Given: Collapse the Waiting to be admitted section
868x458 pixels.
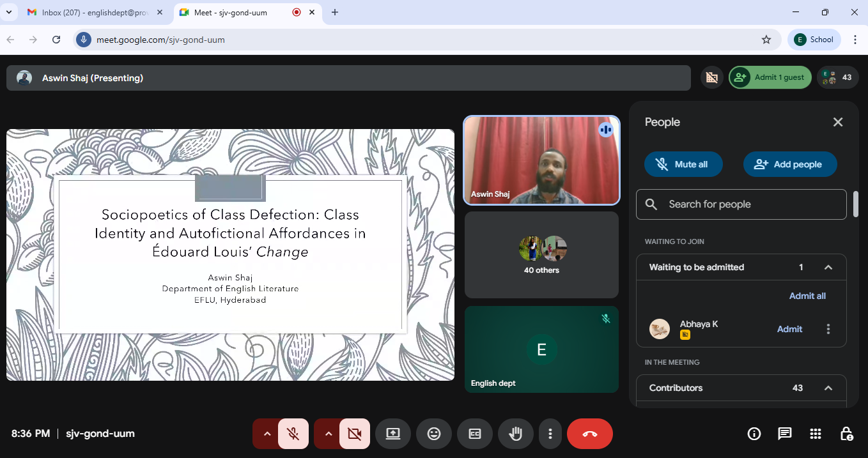Looking at the screenshot, I should [828, 267].
